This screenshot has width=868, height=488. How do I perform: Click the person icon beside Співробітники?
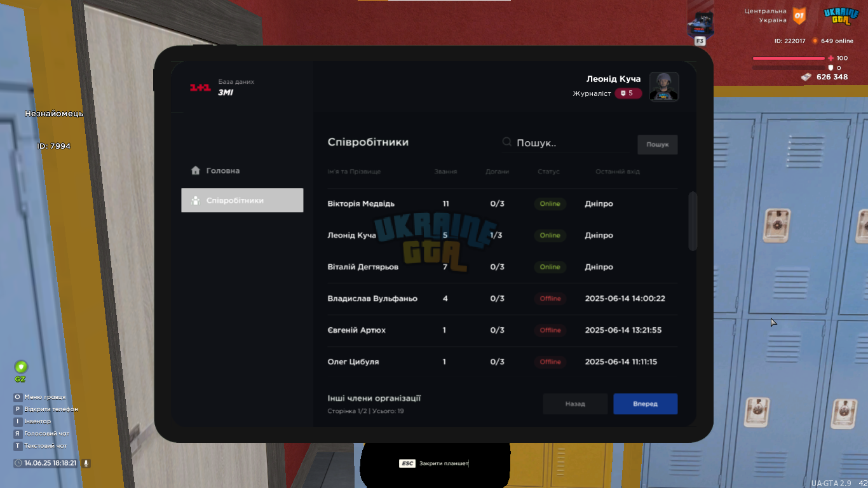tap(196, 200)
